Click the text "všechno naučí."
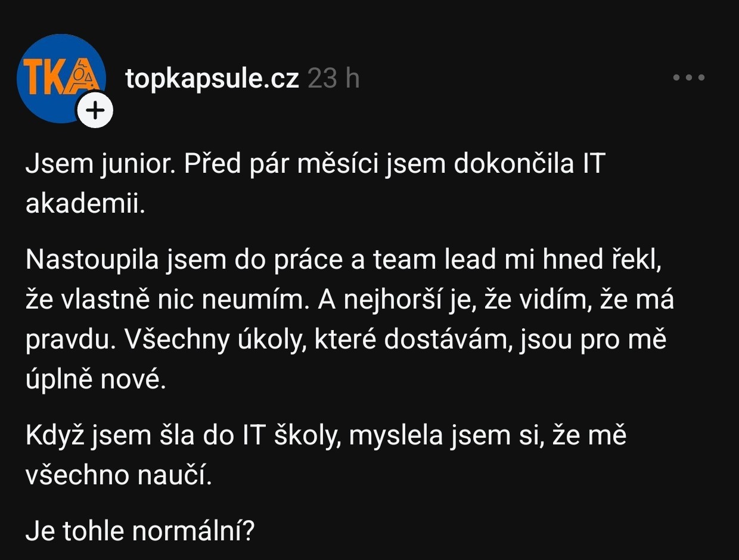Viewport: 739px width, 560px height. click(119, 475)
